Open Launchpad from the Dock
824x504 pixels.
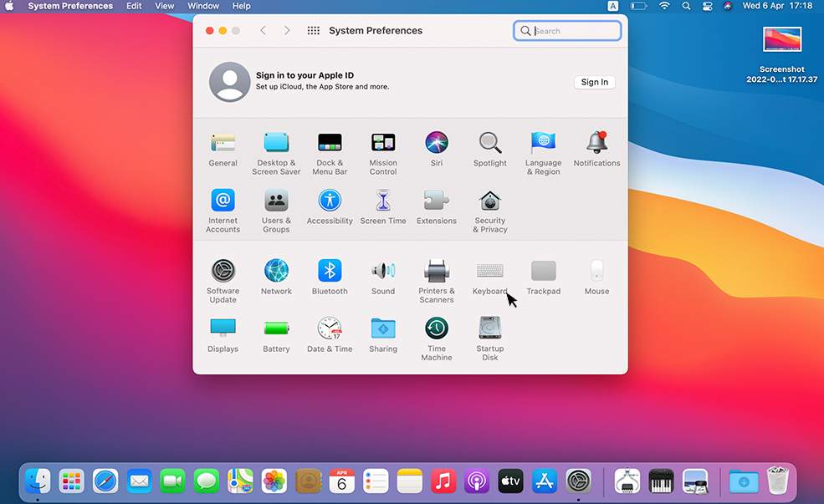71,481
